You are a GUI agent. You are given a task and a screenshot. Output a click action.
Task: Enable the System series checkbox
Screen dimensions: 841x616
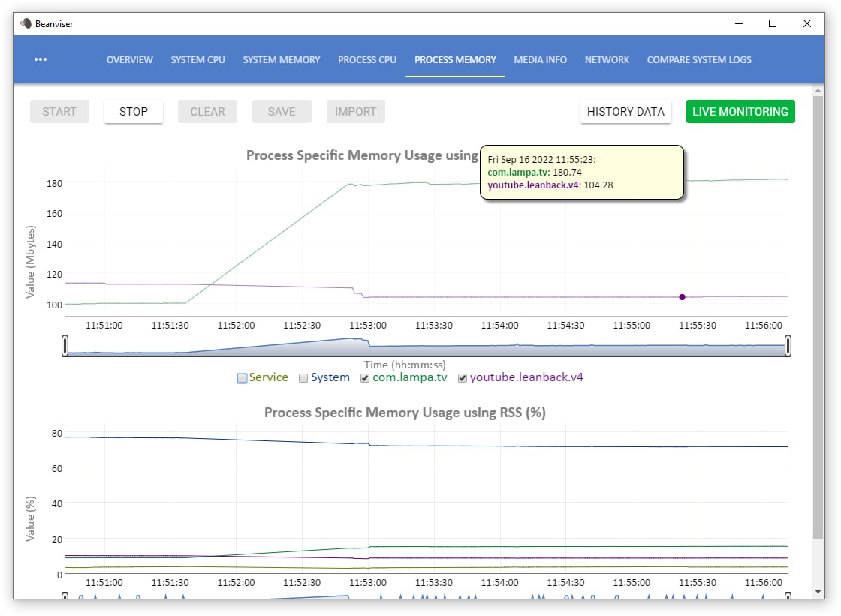(303, 378)
